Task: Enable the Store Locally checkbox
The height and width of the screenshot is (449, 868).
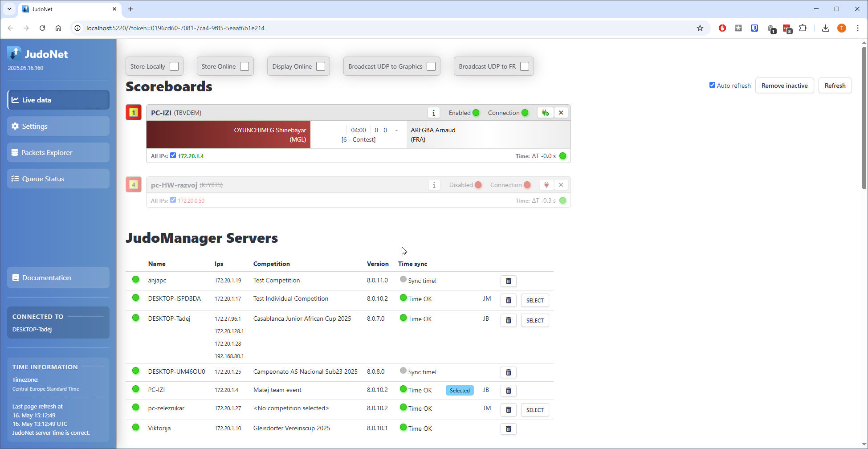Action: tap(174, 66)
